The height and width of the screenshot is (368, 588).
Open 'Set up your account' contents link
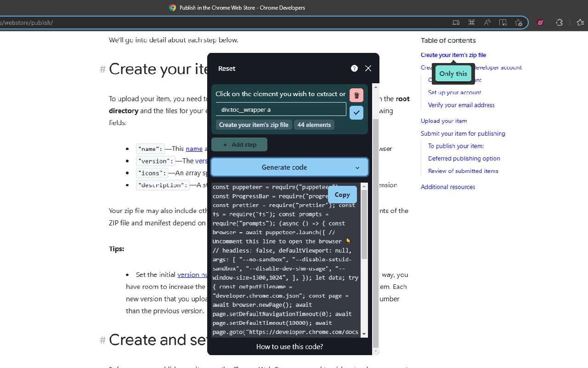point(454,92)
